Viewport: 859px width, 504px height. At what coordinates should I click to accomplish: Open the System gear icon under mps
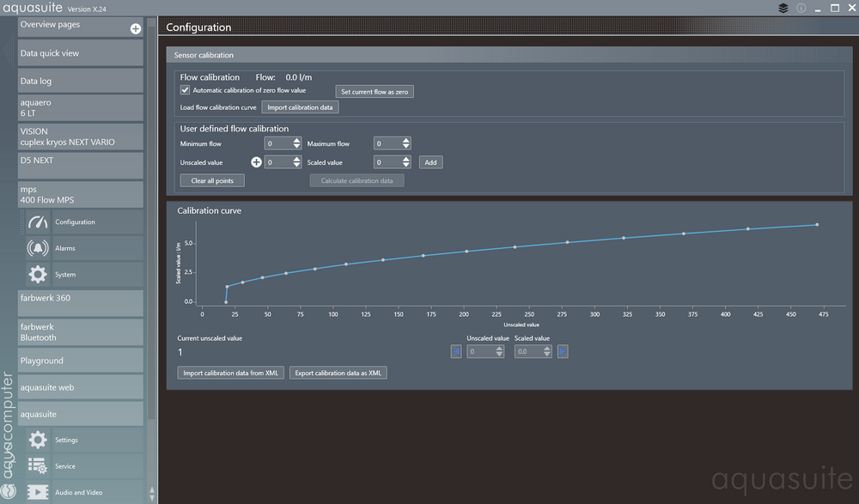point(38,275)
